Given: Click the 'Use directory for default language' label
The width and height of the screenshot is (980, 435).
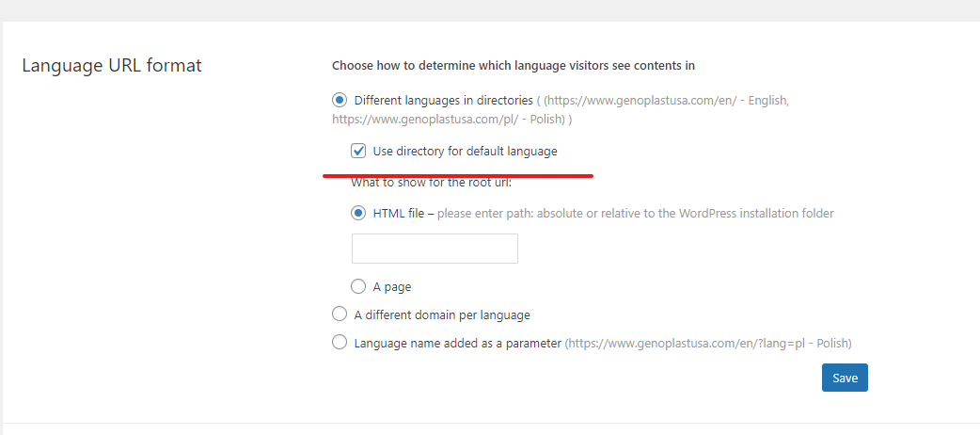Looking at the screenshot, I should click(465, 151).
